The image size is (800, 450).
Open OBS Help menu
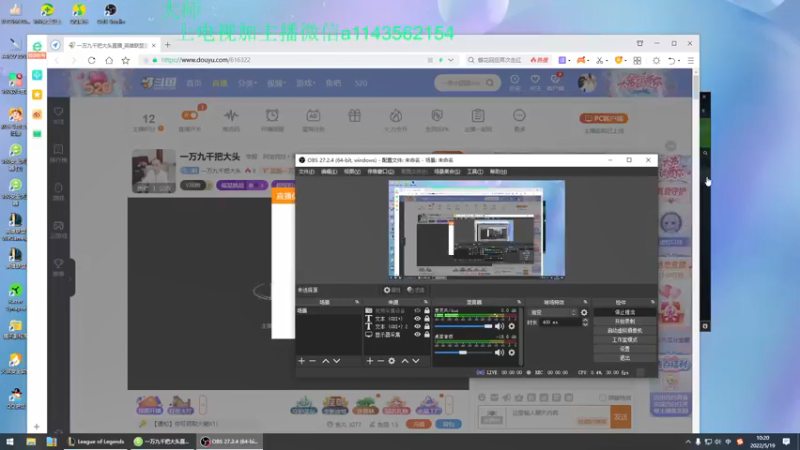[498, 172]
